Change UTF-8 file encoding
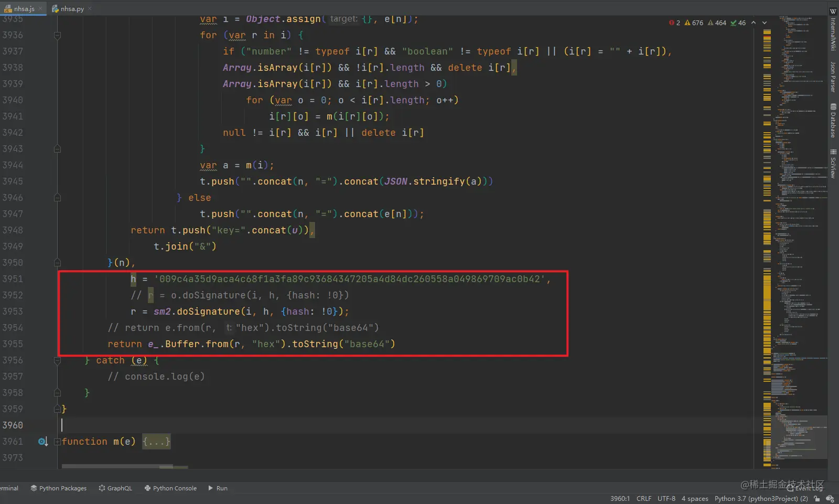Image resolution: width=839 pixels, height=504 pixels. tap(666, 499)
